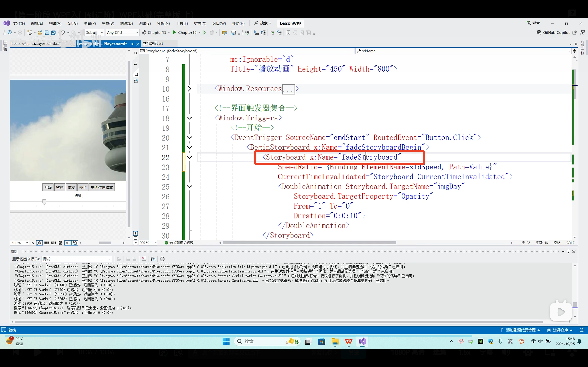Open GitHub Copilot in top-right corner
Screen dimensions: 588x367
[553, 33]
